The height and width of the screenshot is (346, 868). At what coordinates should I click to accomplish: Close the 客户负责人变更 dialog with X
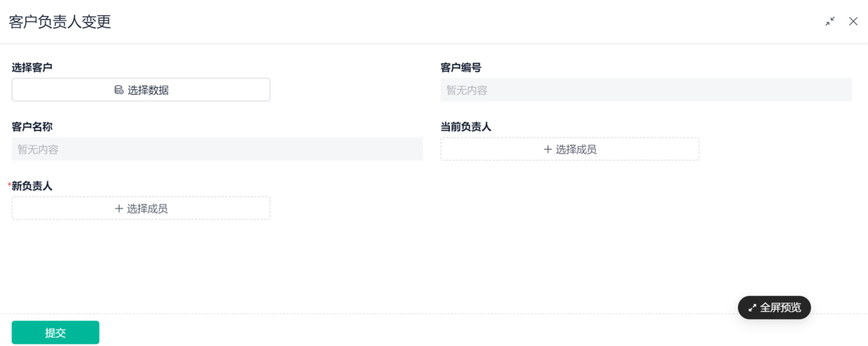coord(854,22)
